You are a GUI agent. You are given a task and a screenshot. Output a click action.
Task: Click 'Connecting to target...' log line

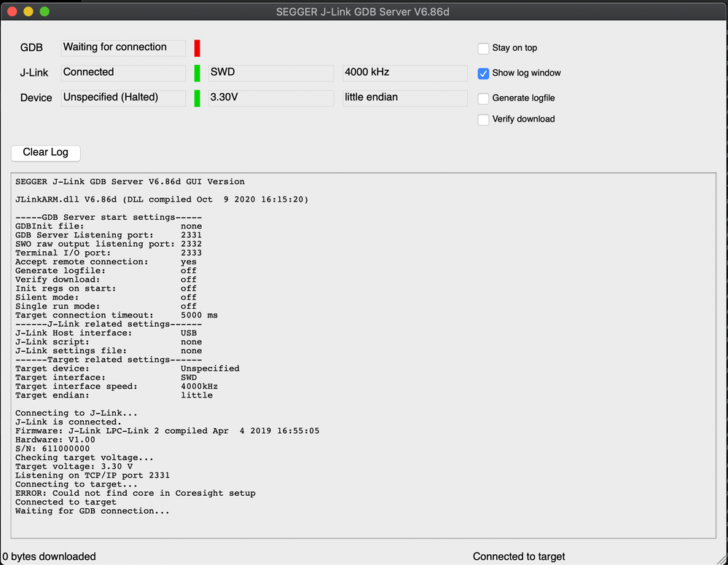tap(76, 484)
